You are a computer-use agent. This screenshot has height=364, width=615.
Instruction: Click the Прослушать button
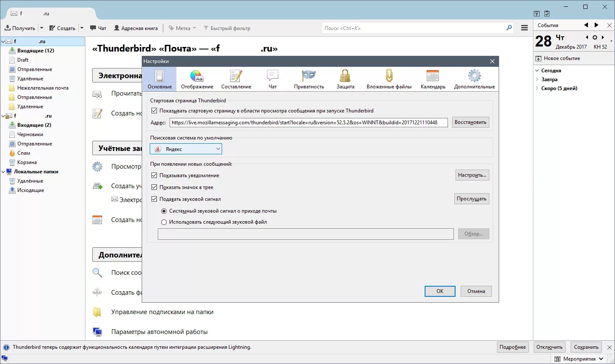click(x=472, y=199)
